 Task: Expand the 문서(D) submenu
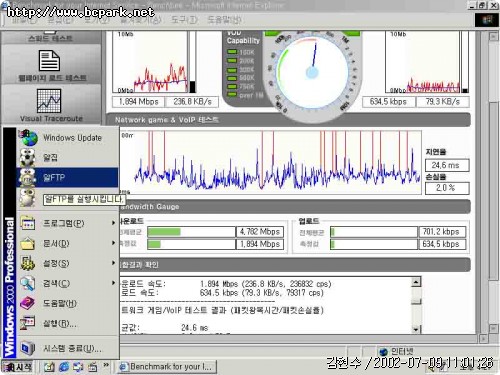click(x=68, y=243)
